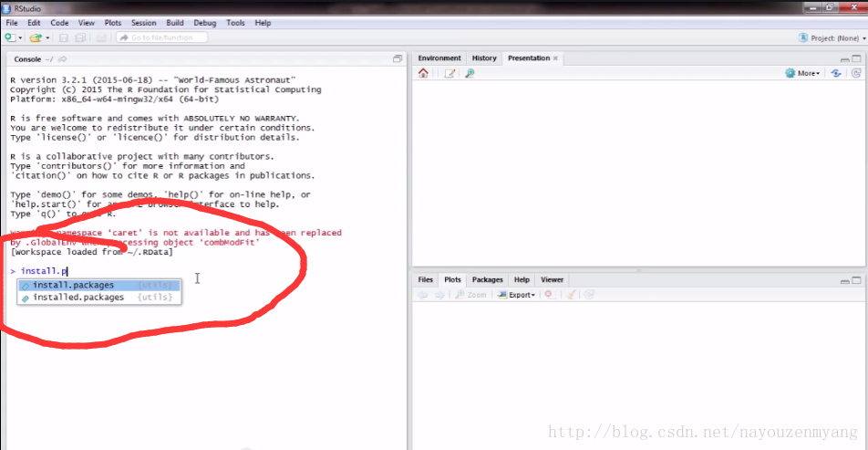Screen dimensions: 868x450
Task: Open the Code menu
Action: pyautogui.click(x=59, y=23)
